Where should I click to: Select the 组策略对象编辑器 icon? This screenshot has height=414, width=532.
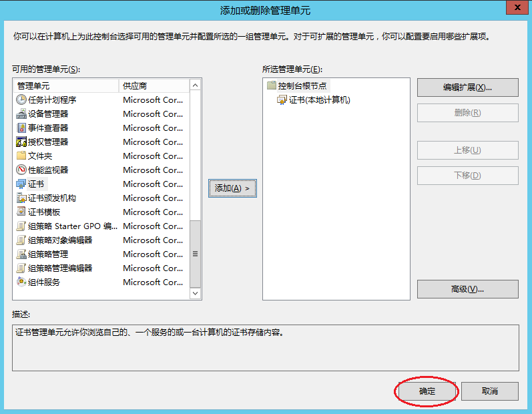coord(21,240)
